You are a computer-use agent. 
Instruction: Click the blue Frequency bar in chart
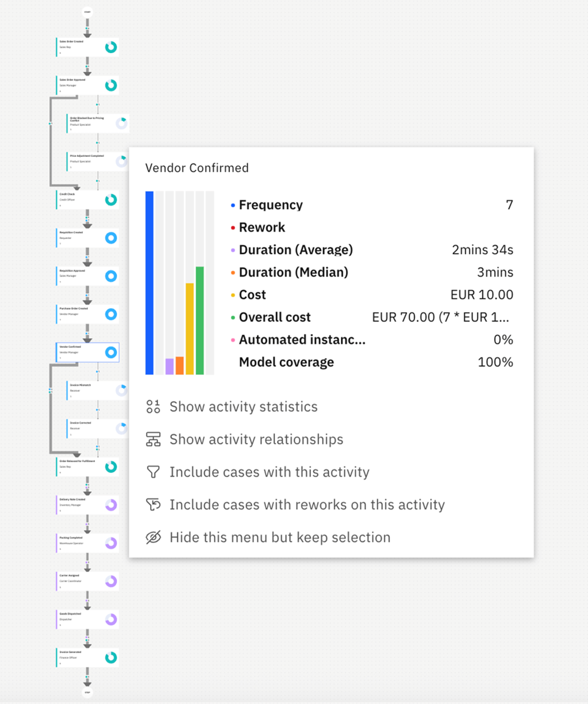click(149, 283)
